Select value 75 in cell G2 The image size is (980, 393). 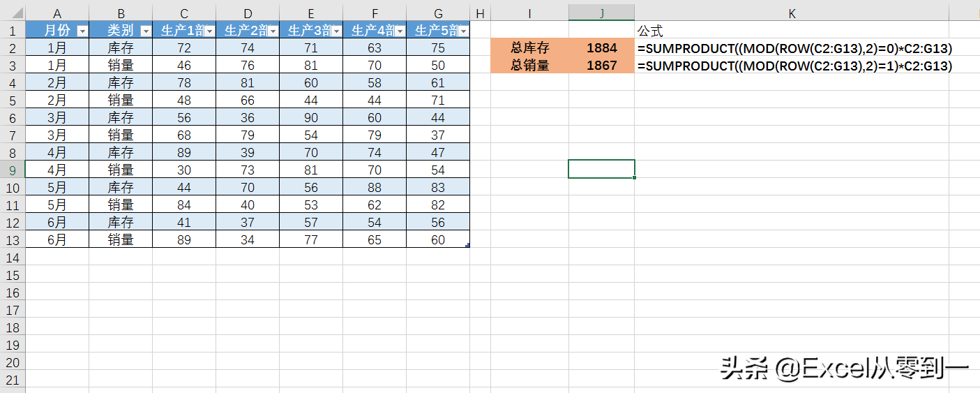438,48
